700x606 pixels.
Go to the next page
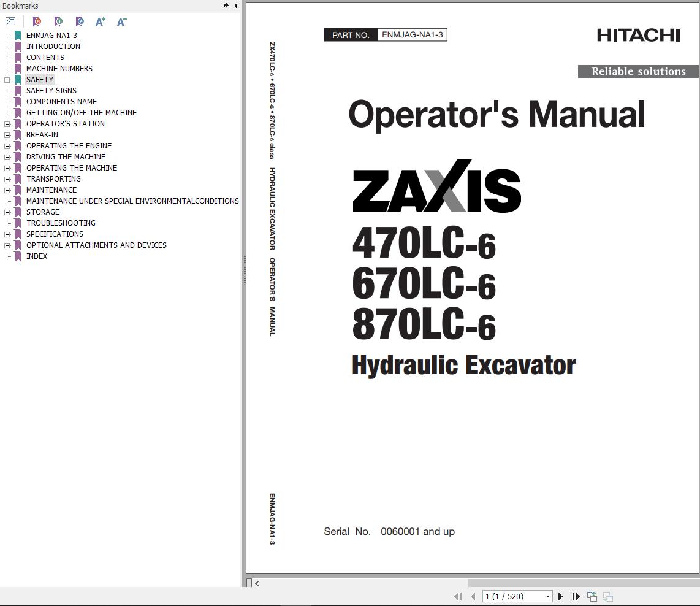(560, 596)
